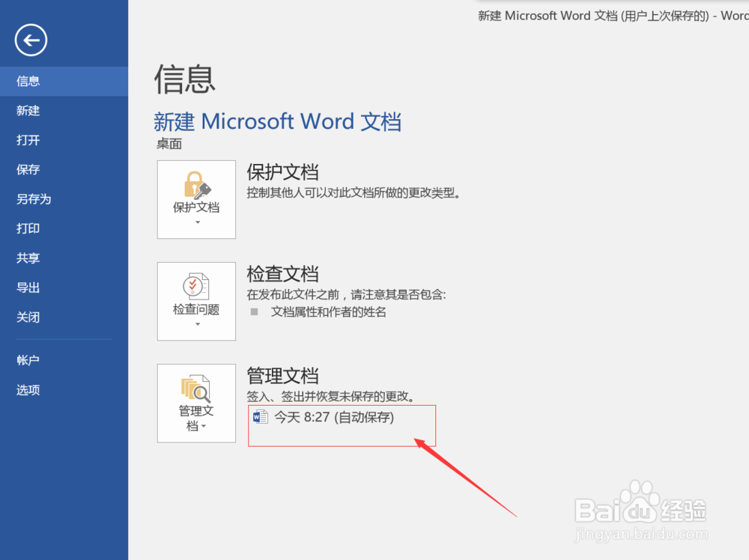Expand the 保护文档 dropdown arrow
Viewport: 749px width, 560px height.
tap(197, 222)
